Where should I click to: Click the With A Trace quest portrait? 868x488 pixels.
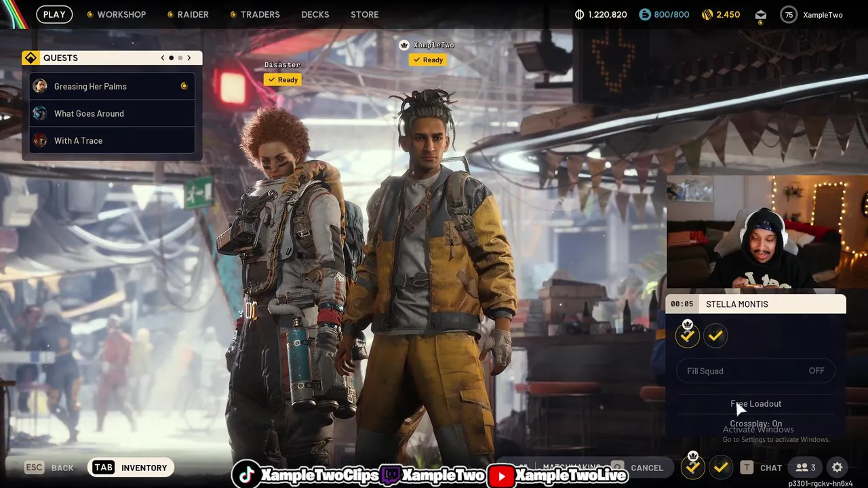[x=40, y=140]
